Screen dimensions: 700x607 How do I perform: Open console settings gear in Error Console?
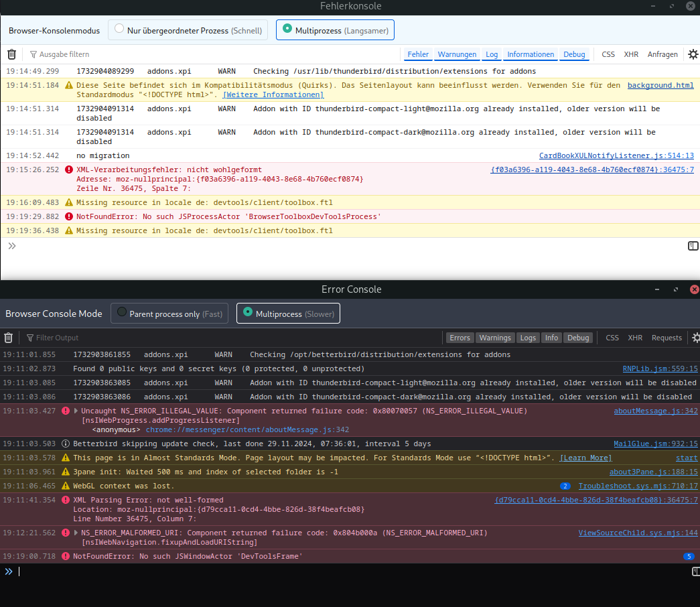(696, 338)
